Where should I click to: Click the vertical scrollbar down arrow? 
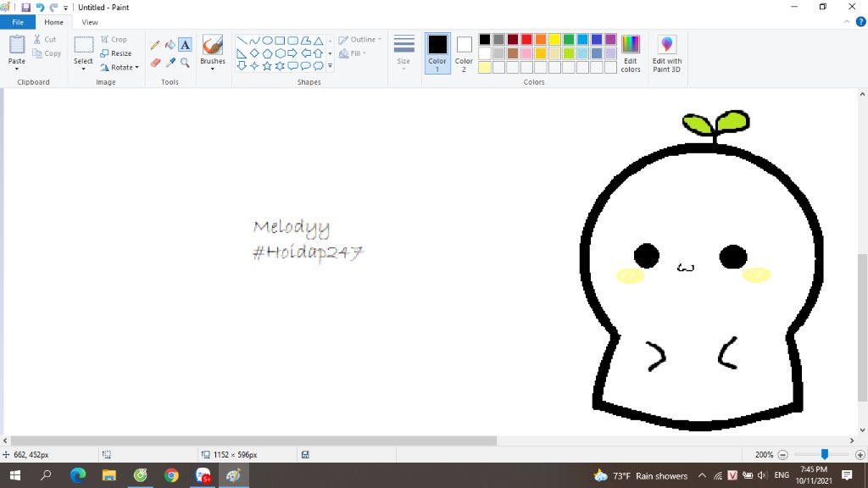tap(862, 430)
